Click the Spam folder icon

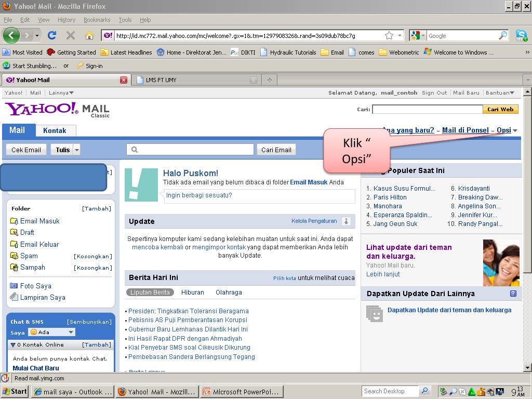coord(14,256)
